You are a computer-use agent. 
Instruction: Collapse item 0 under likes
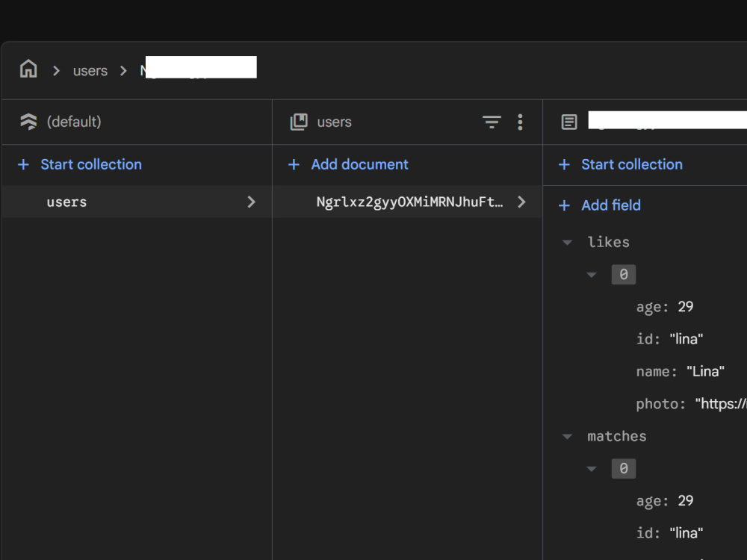pyautogui.click(x=591, y=275)
